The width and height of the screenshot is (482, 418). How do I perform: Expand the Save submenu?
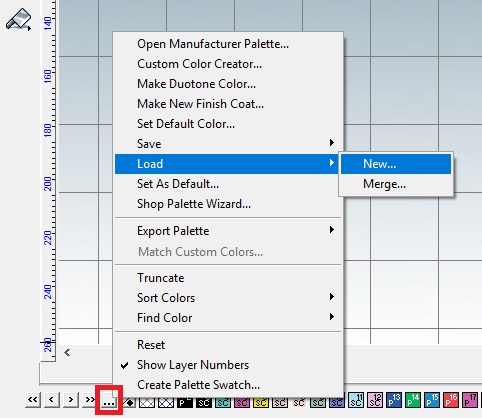tap(228, 144)
